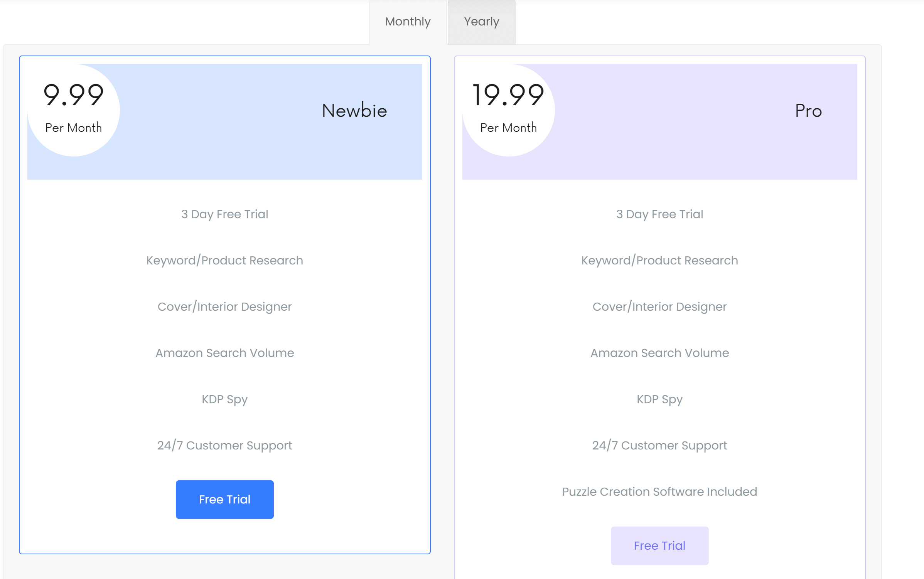Click Keyword/Product Research in Pro plan
The height and width of the screenshot is (579, 924).
[659, 260]
